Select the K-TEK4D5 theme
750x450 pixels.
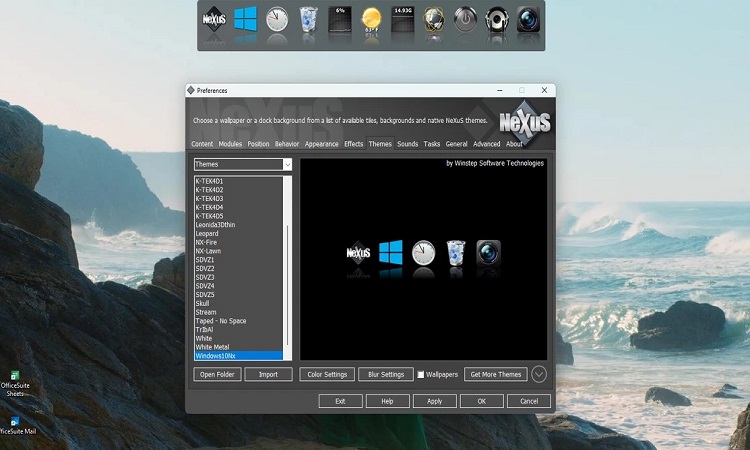pos(239,216)
